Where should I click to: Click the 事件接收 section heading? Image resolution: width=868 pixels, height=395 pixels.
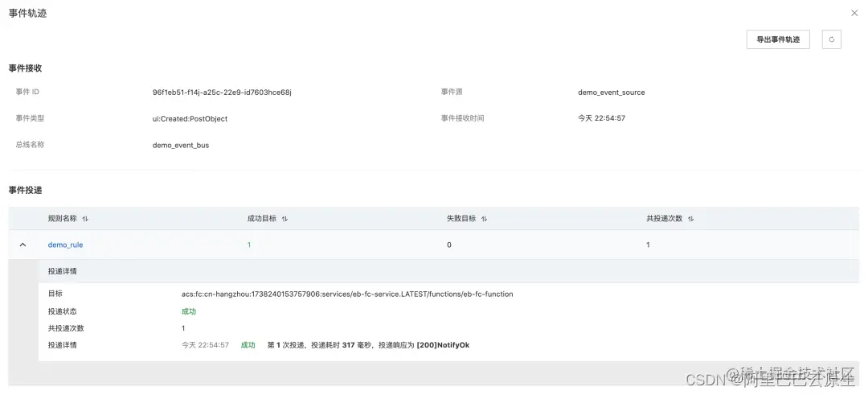click(25, 68)
